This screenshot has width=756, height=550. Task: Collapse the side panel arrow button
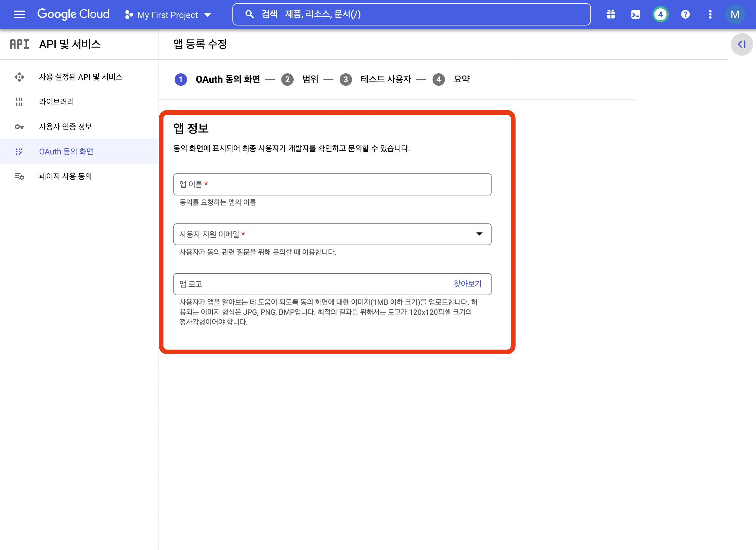[741, 44]
